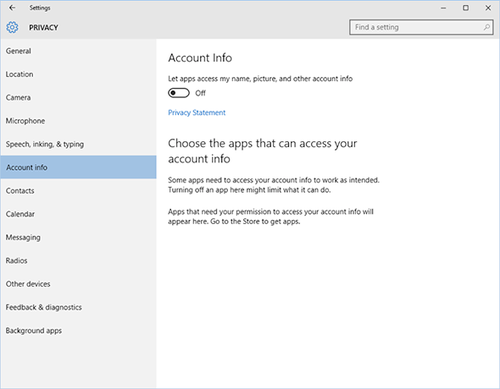500x389 pixels.
Task: Maximize the Settings window
Action: pyautogui.click(x=466, y=8)
